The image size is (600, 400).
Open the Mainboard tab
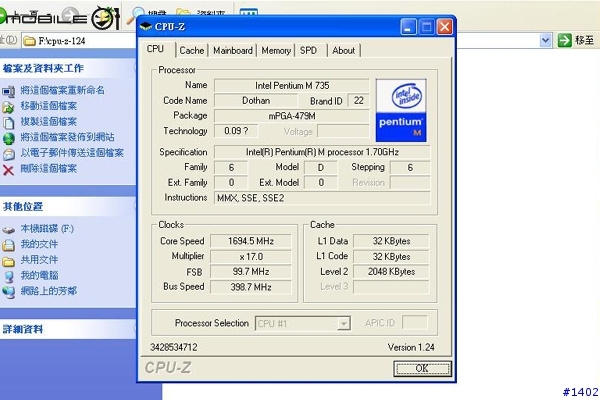click(233, 51)
